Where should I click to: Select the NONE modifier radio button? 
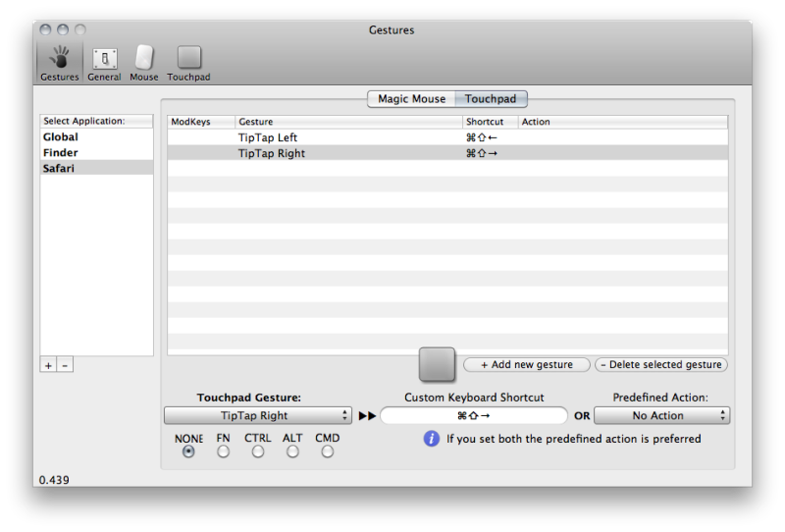[x=188, y=452]
